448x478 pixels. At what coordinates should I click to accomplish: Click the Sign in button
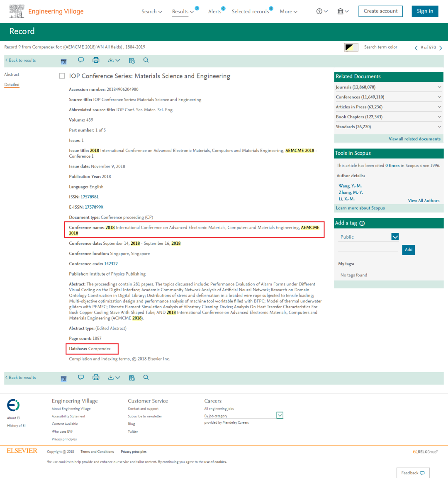pos(425,11)
